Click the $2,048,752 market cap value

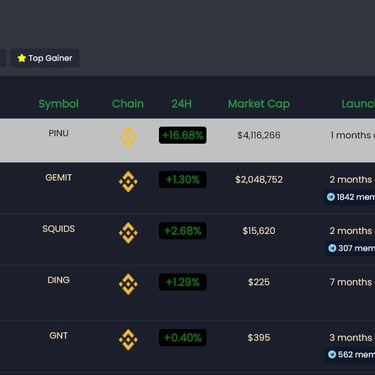pyautogui.click(x=259, y=180)
